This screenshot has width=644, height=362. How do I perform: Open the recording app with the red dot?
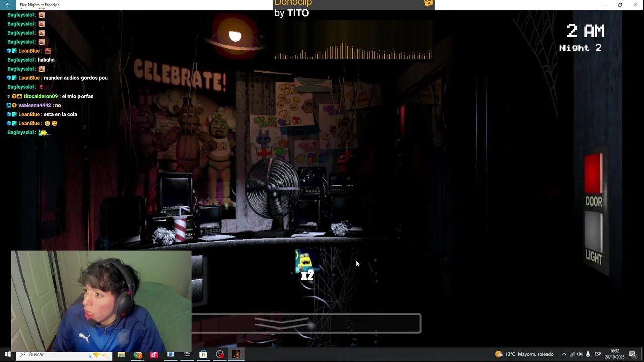pos(220,354)
